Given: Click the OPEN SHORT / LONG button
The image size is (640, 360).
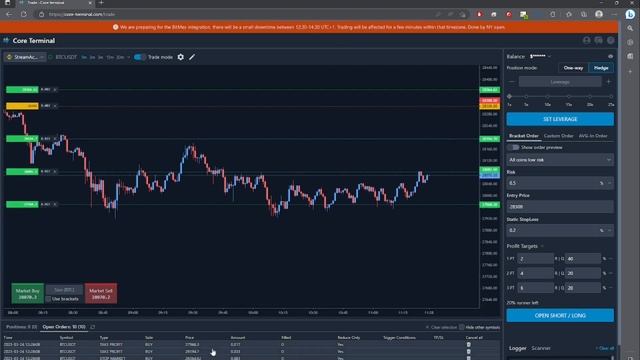Looking at the screenshot, I should tap(560, 316).
